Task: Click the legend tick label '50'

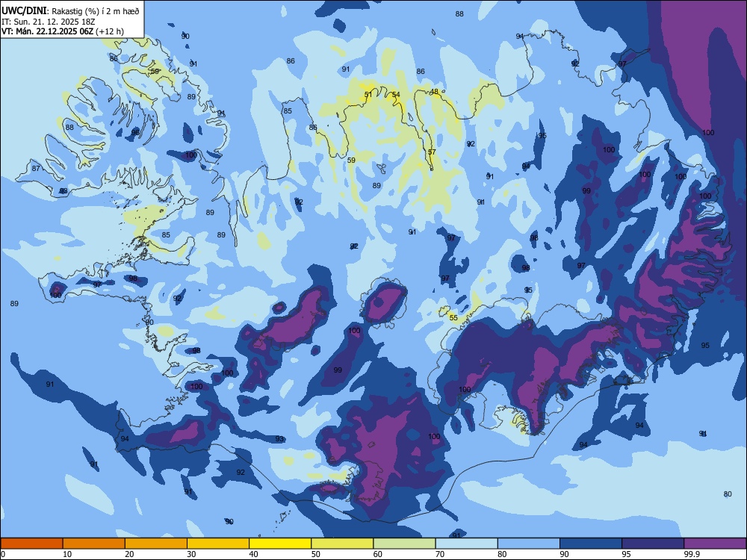Action: 316,554
